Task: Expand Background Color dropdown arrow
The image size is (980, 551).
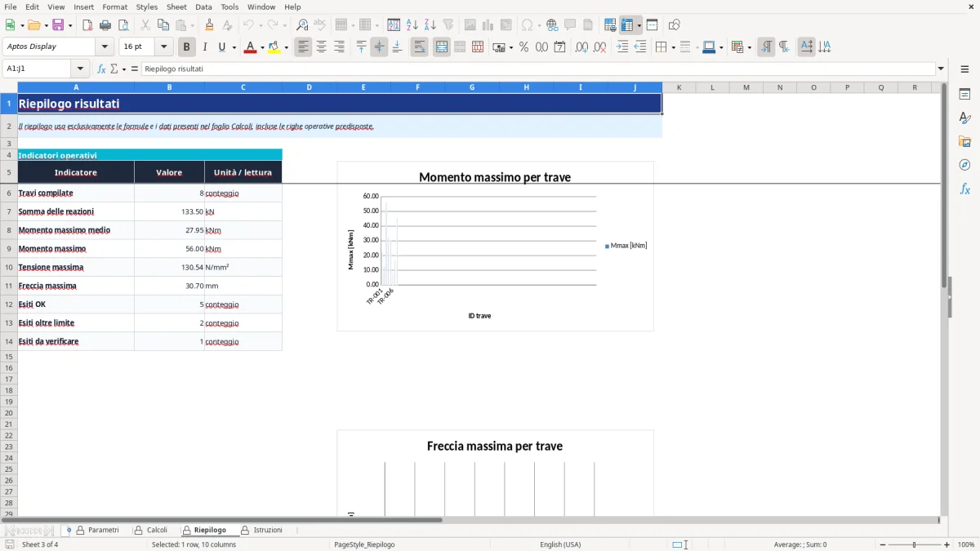Action: click(287, 47)
